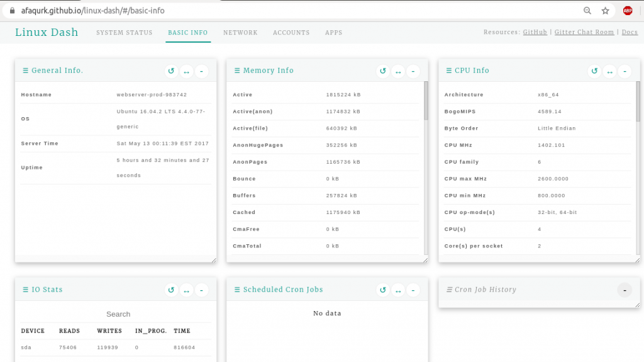
Task: Expand the Cron Job History panel
Action: (625, 290)
